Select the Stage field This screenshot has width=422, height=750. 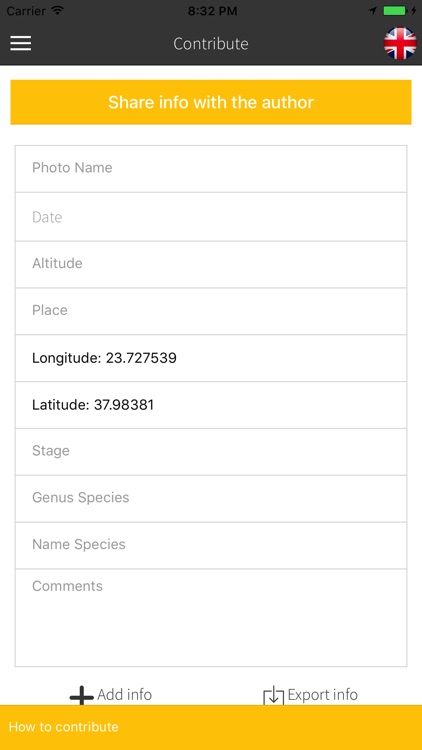pyautogui.click(x=211, y=452)
